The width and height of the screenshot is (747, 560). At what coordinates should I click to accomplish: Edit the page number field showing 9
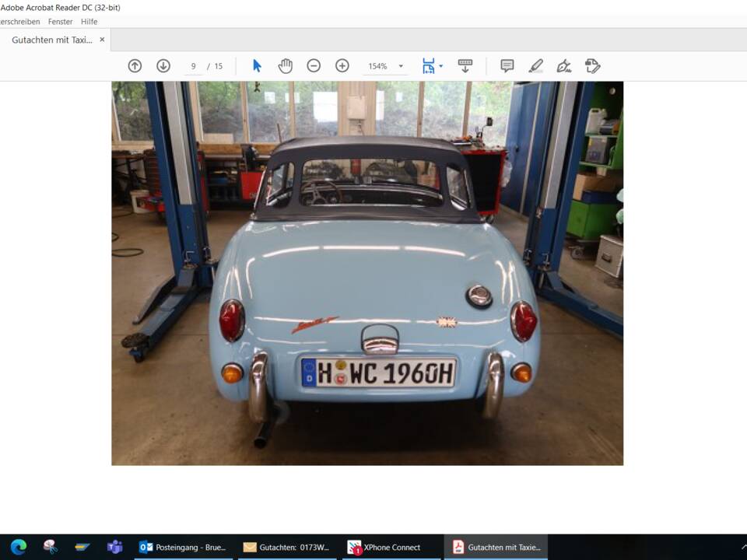click(193, 65)
